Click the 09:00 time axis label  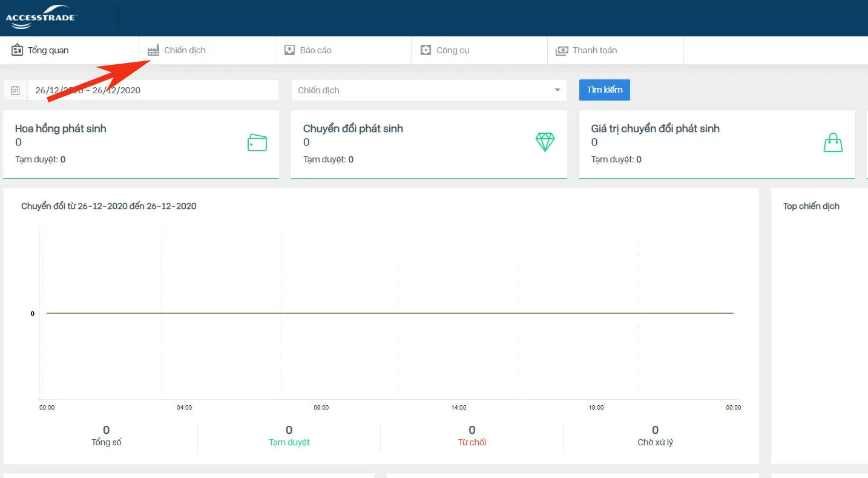click(x=321, y=408)
